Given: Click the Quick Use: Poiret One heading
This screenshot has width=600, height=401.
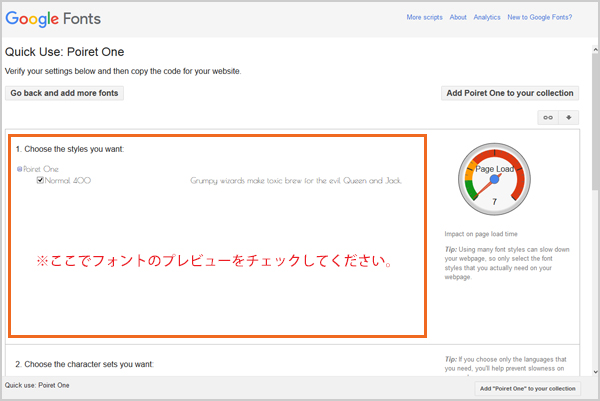Looking at the screenshot, I should click(x=64, y=52).
